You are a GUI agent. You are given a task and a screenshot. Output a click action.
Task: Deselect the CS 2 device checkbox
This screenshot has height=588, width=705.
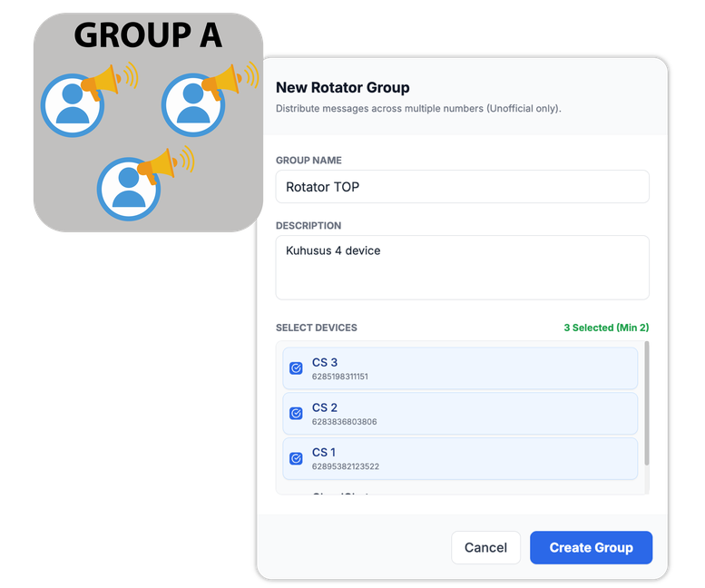click(x=296, y=414)
